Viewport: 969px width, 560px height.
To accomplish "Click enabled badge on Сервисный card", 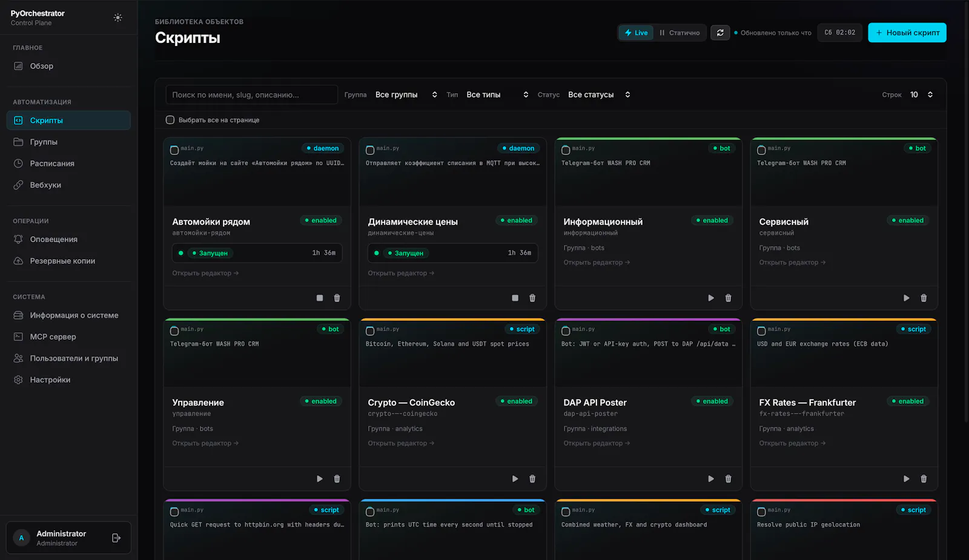I will pos(907,220).
